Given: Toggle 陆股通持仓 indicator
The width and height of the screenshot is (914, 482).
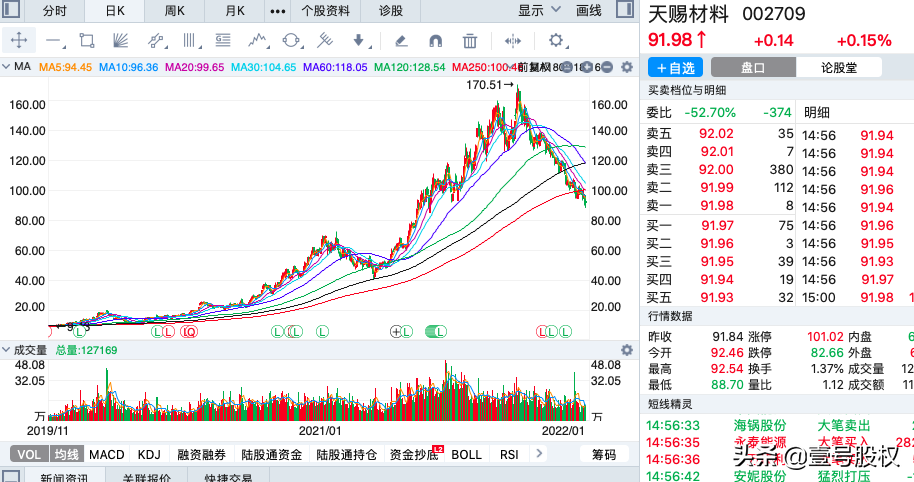Looking at the screenshot, I should [346, 454].
